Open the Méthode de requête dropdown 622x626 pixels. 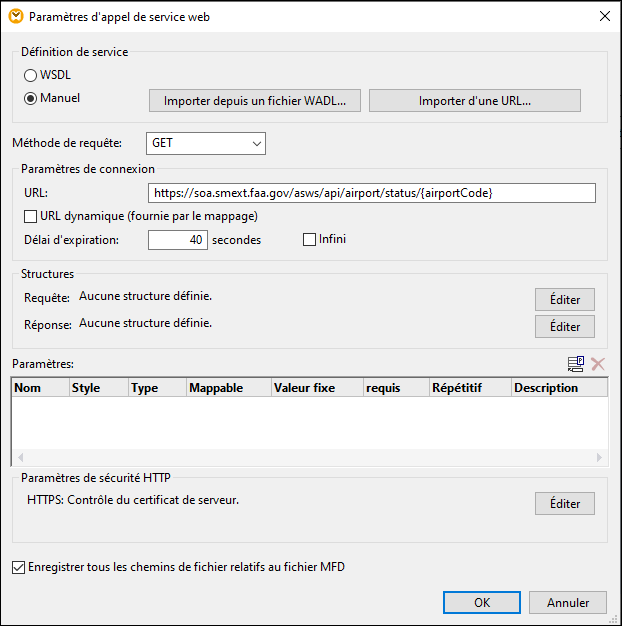(x=206, y=143)
